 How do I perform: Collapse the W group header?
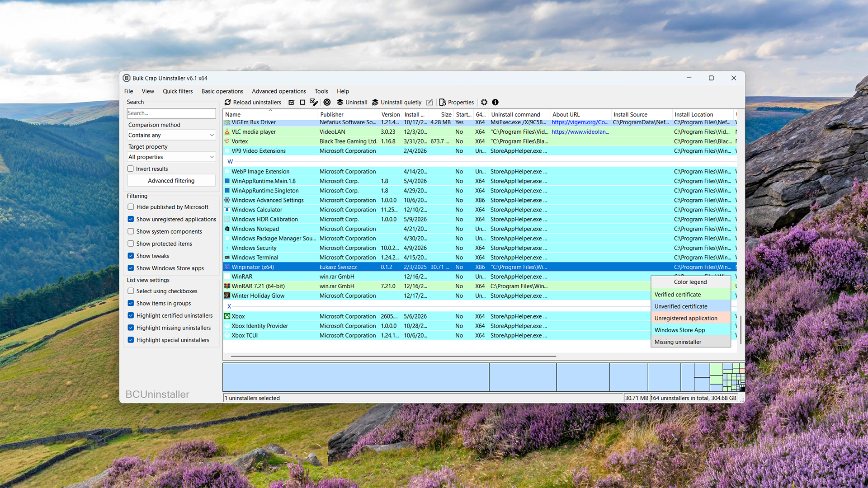click(230, 161)
